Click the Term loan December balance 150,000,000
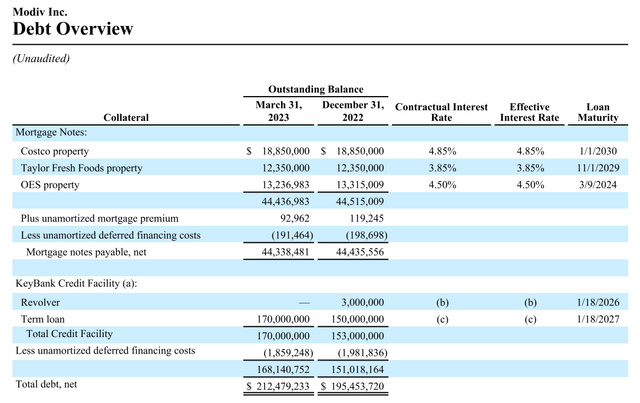640x403 pixels. pos(358,319)
